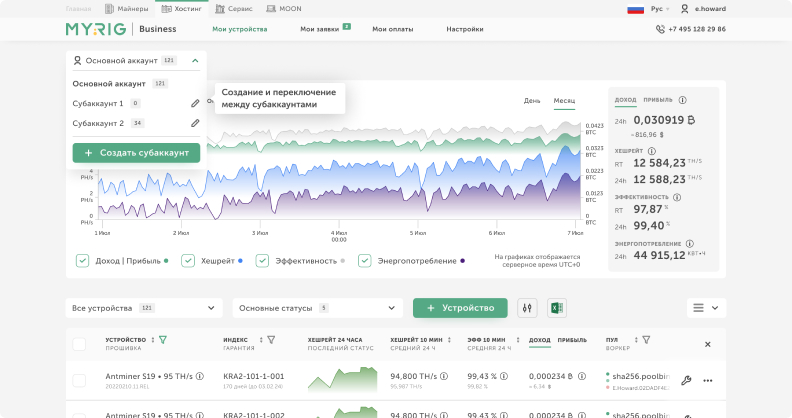Click the filter funnel in Устройство column
This screenshot has height=418, width=792.
pos(164,340)
